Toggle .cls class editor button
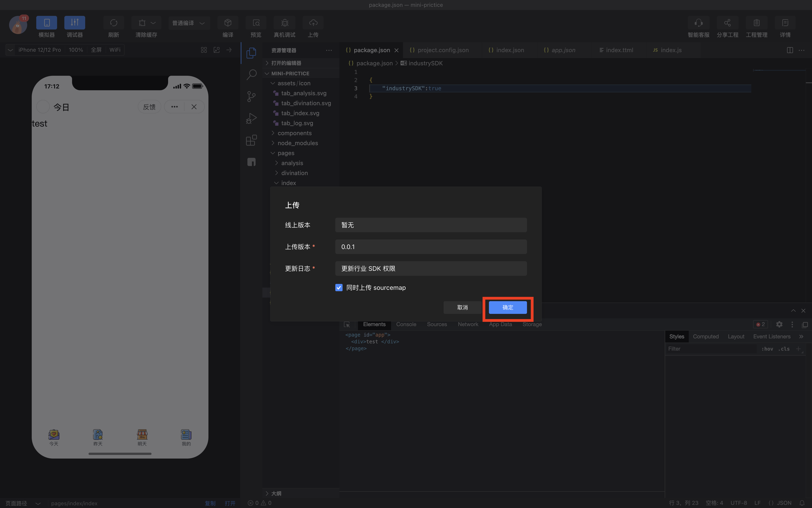The height and width of the screenshot is (508, 812). pos(784,349)
